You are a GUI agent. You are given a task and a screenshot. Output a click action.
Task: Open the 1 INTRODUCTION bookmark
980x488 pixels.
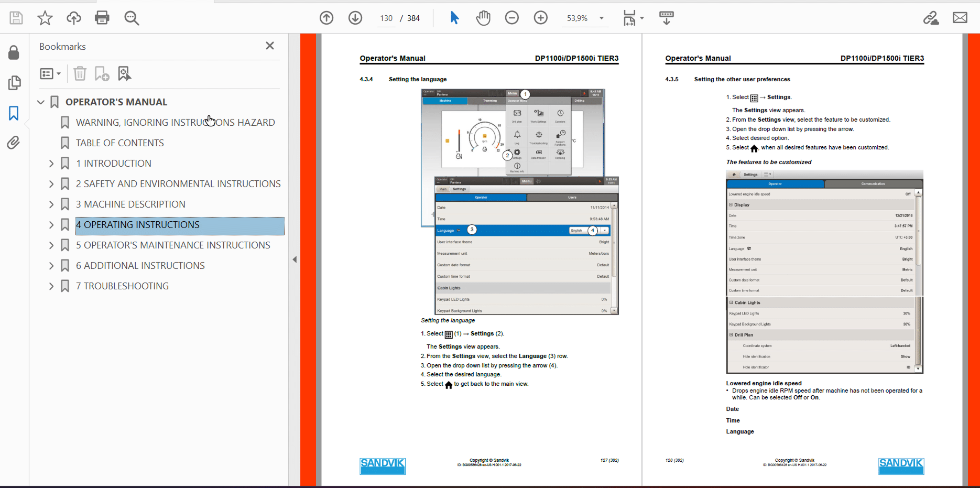pos(114,164)
